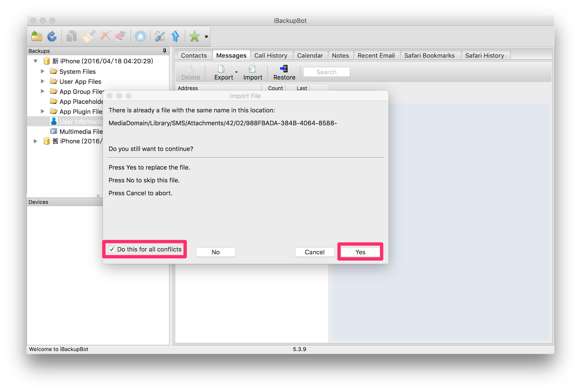Click version 5.3.9 in status bar
This screenshot has height=392, width=581.
coord(300,349)
